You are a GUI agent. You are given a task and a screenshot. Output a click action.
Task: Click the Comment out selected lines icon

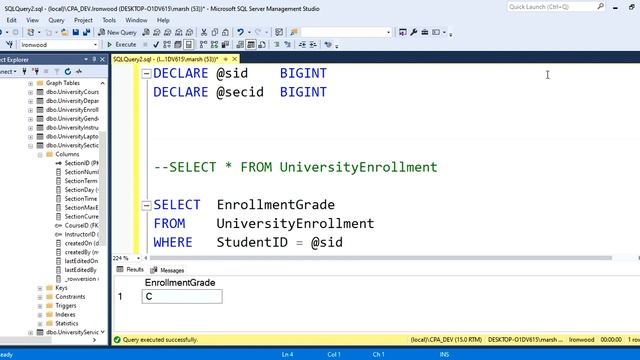[276, 44]
